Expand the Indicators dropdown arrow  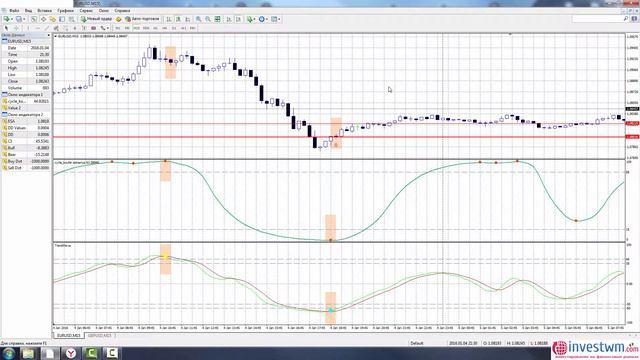255,19
